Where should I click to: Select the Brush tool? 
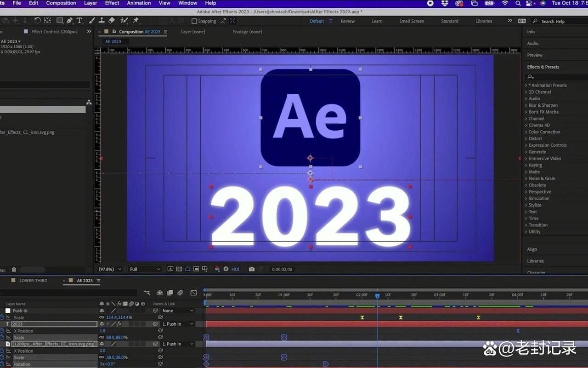pyautogui.click(x=92, y=21)
